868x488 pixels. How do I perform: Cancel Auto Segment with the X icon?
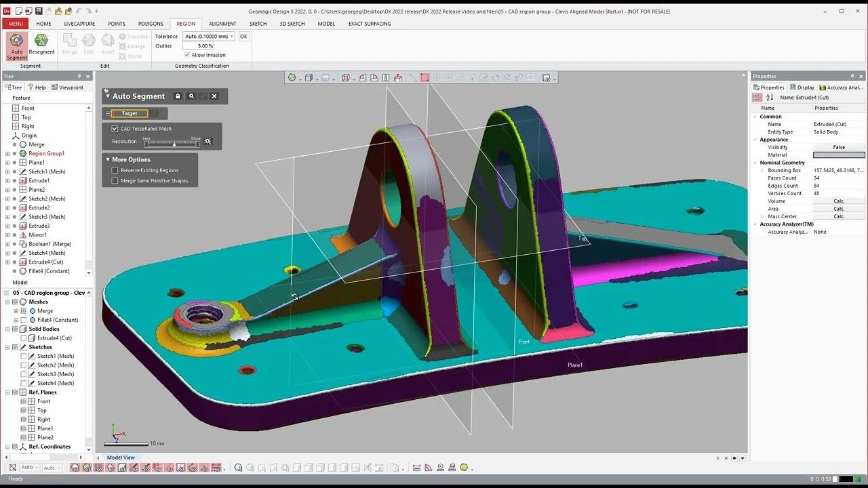[214, 96]
